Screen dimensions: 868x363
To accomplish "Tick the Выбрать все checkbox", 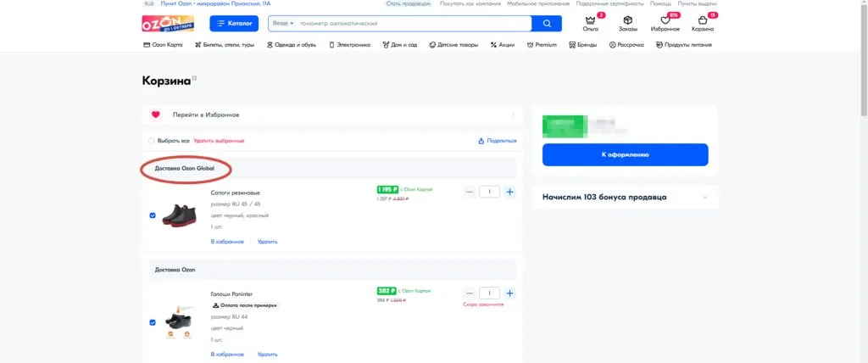I will 151,141.
